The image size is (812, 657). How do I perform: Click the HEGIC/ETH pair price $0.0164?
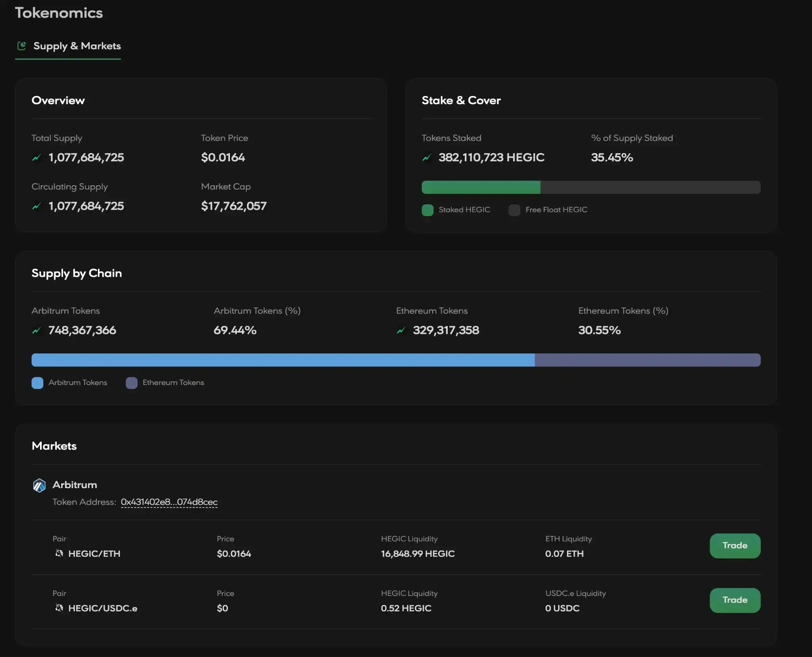[234, 554]
